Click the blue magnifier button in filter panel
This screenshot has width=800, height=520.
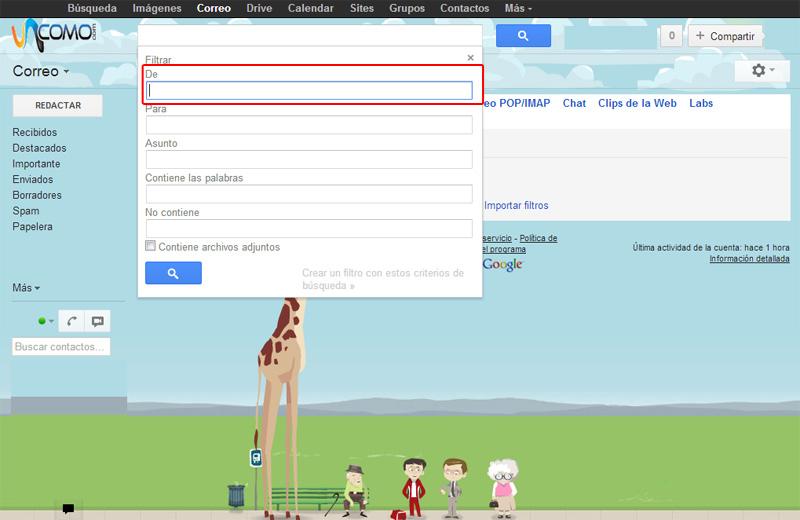coord(173,273)
